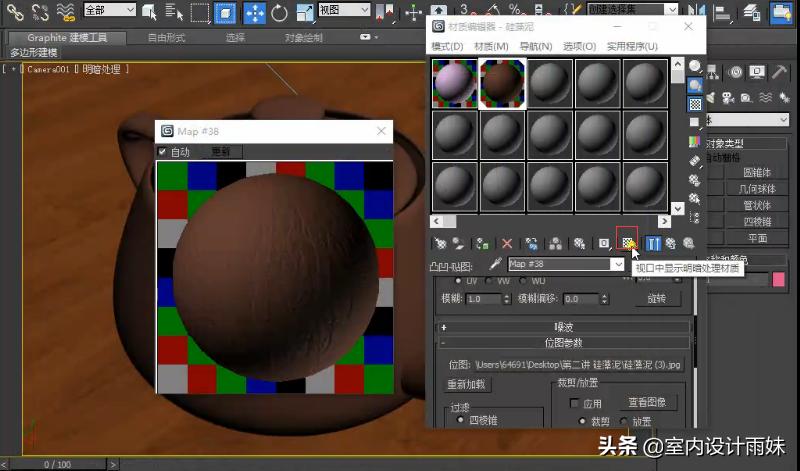Click the Get Material icon
The width and height of the screenshot is (800, 471).
click(440, 243)
